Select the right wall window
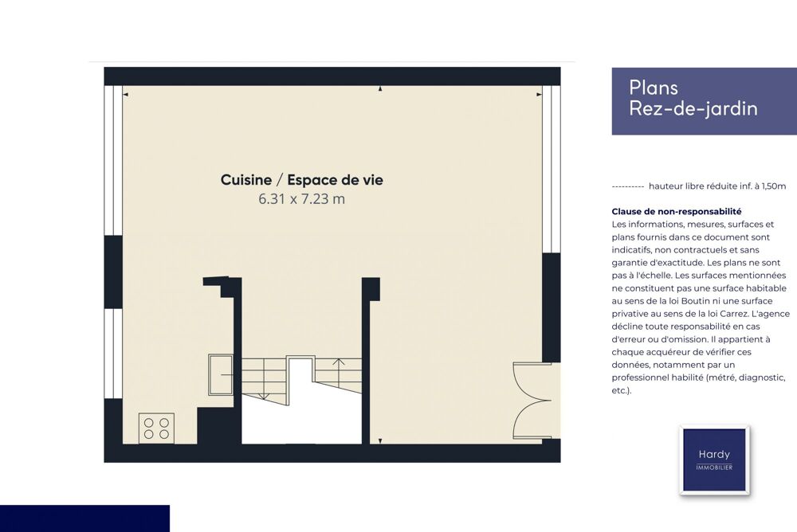This screenshot has width=797, height=532. tap(551, 169)
